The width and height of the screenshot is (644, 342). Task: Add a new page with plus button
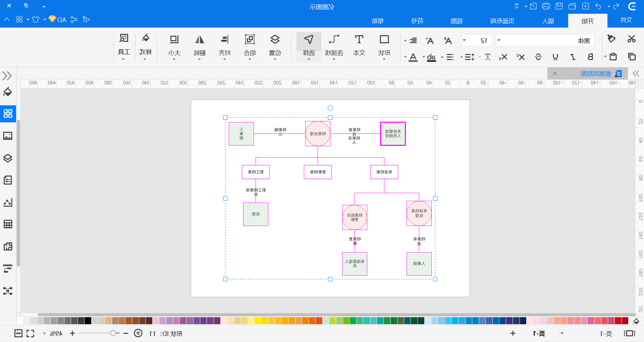513,333
